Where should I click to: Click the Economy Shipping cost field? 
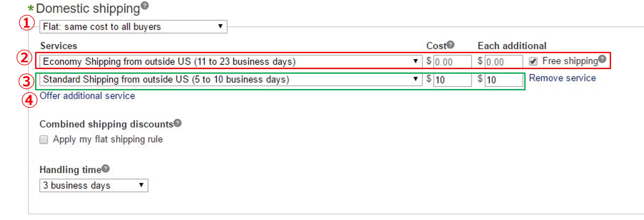(x=453, y=62)
